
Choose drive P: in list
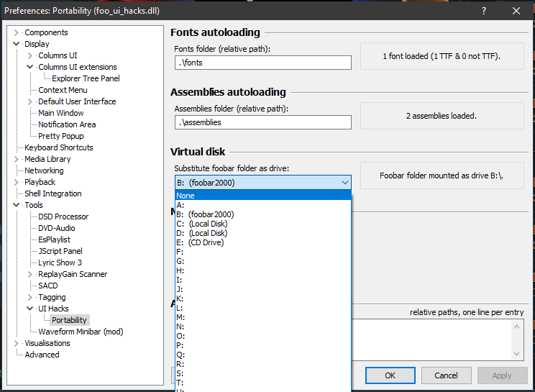click(263, 345)
